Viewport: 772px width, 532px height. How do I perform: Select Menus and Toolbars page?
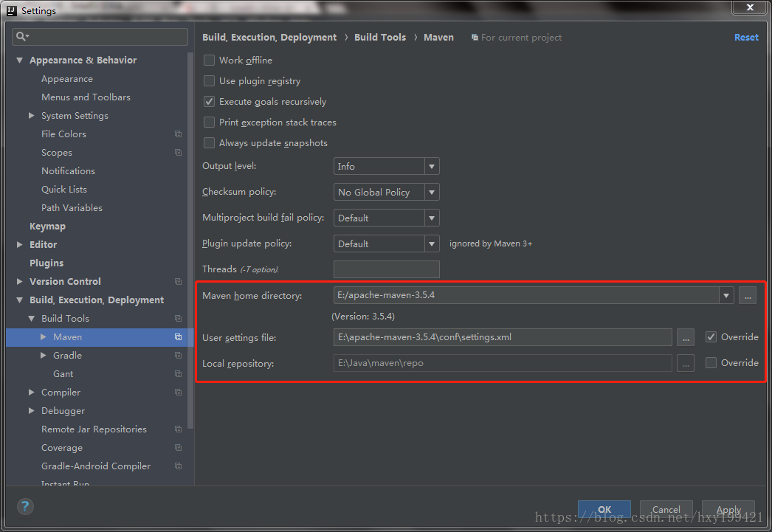click(86, 97)
